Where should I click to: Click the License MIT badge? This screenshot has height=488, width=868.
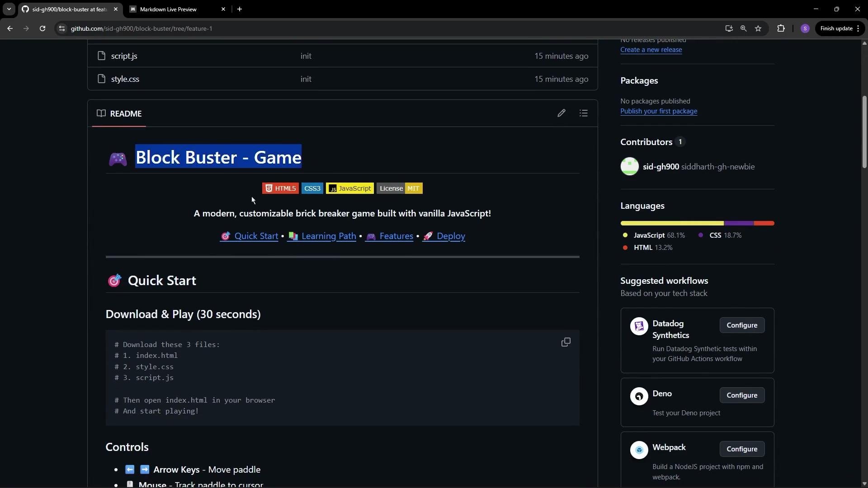click(x=400, y=188)
